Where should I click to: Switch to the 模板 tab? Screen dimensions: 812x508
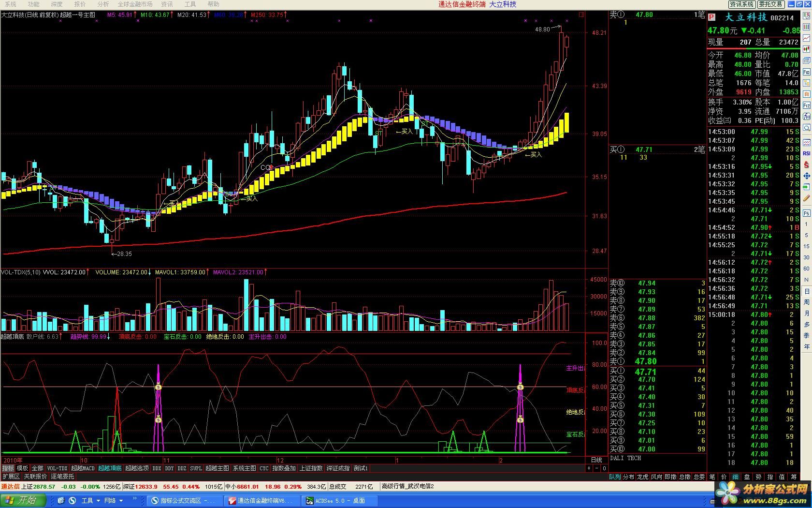22,468
